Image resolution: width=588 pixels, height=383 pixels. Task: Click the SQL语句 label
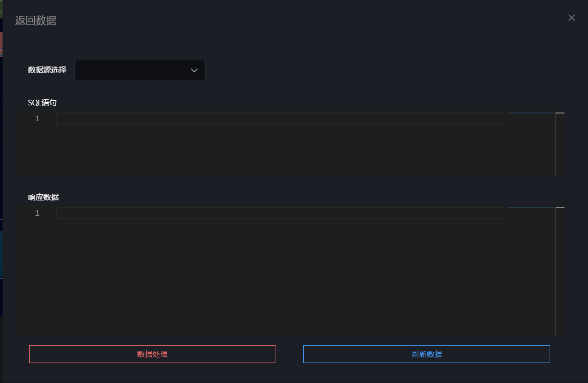[x=42, y=102]
